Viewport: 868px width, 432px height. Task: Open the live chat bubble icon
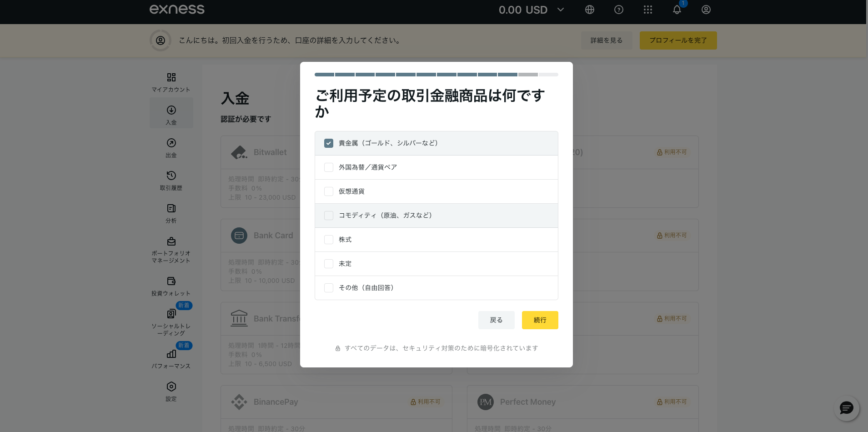click(x=846, y=408)
